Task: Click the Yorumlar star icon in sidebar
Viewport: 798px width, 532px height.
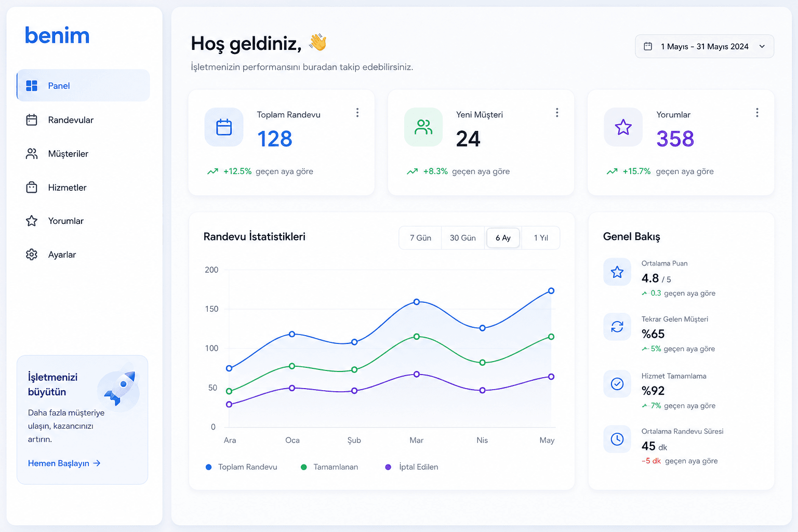Action: (x=32, y=221)
